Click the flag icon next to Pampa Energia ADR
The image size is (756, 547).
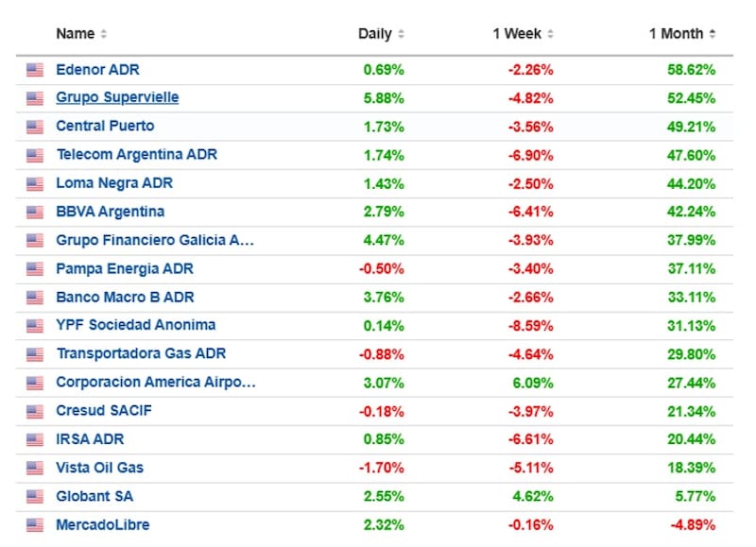35,268
